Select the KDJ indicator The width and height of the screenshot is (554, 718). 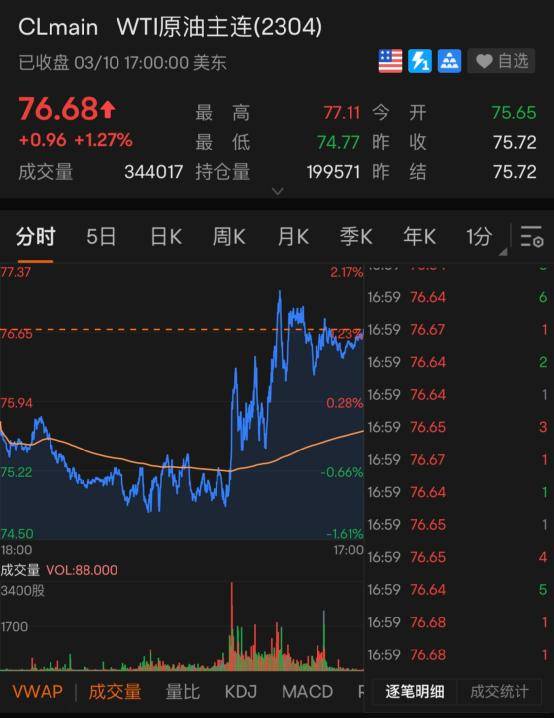[240, 691]
